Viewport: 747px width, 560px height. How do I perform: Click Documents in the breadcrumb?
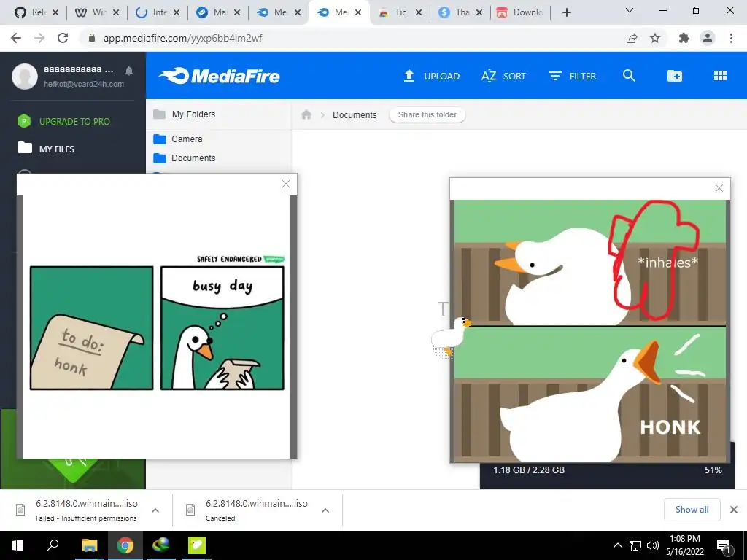point(355,114)
